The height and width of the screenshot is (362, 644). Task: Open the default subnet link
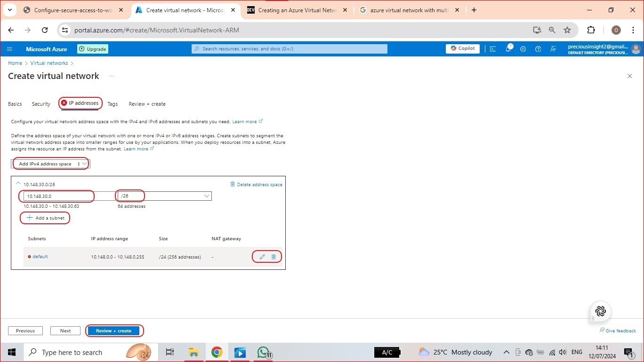[x=40, y=257]
